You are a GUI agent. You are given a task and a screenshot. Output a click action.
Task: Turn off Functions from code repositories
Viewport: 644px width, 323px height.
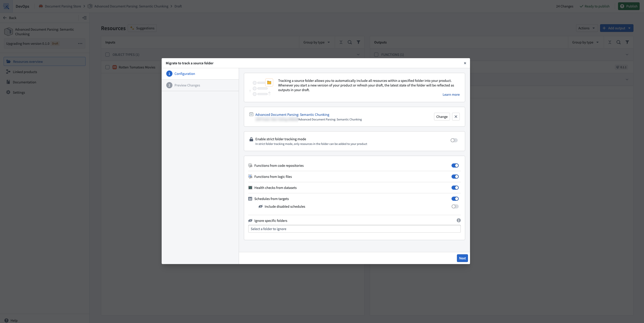(x=455, y=165)
